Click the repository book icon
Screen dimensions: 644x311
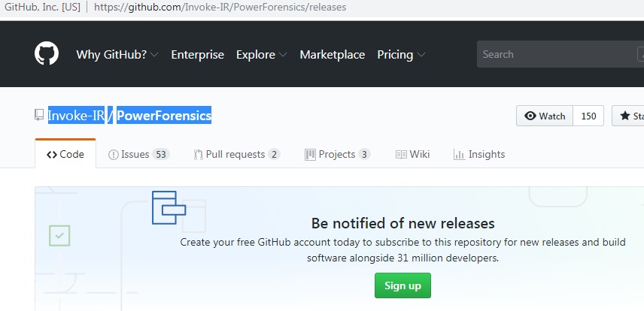pos(39,115)
